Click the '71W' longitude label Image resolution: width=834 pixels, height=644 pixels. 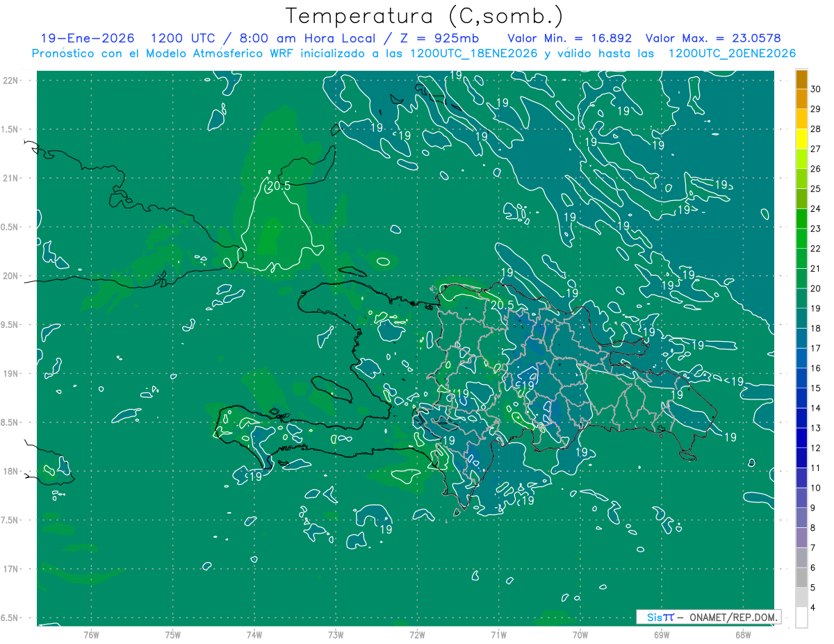click(x=498, y=634)
